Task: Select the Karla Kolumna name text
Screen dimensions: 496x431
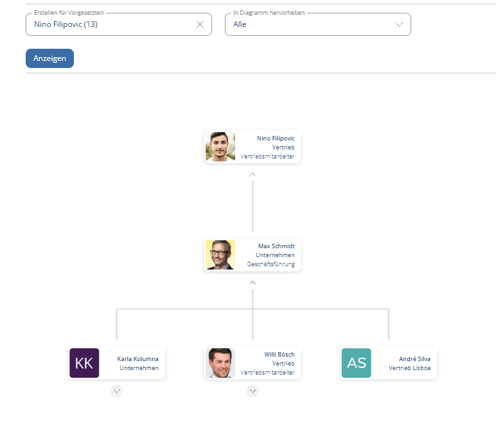Action: coord(138,359)
